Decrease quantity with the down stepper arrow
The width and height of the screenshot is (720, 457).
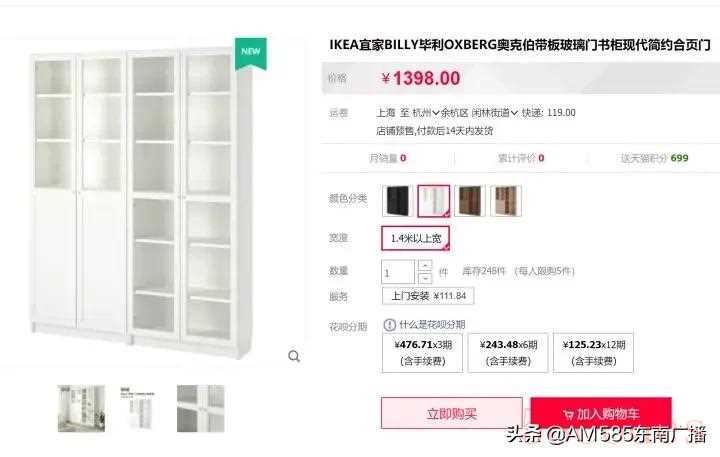click(x=425, y=278)
